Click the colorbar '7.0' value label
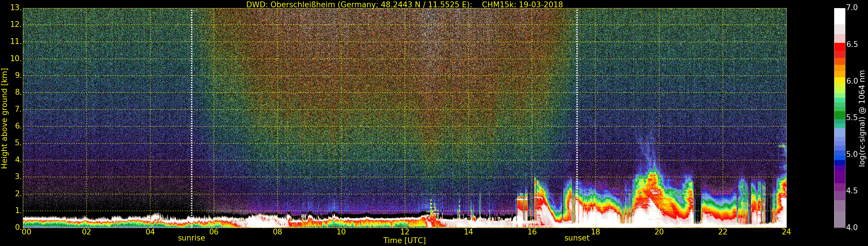 pos(852,8)
